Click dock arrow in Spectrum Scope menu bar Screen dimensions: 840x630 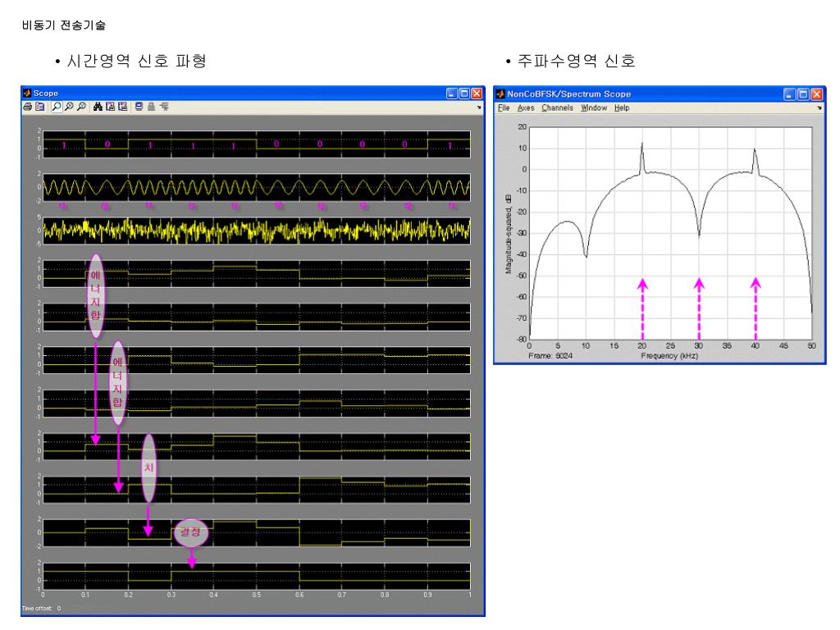click(819, 108)
